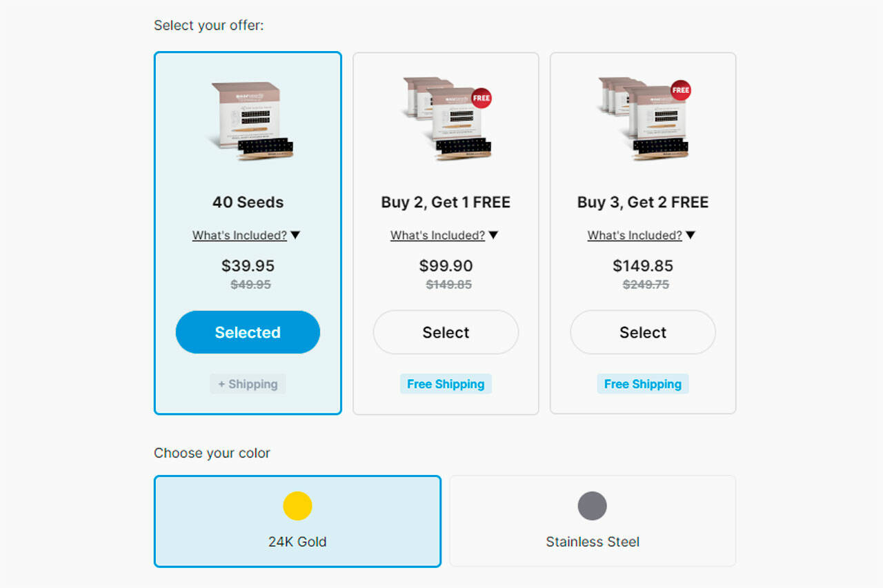Select the Buy 3, Get 2 FREE offer
The width and height of the screenshot is (883, 588).
click(643, 332)
